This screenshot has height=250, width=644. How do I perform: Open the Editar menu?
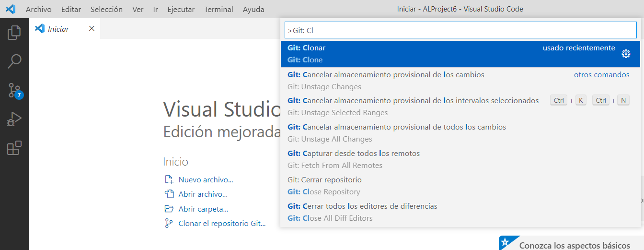click(71, 9)
